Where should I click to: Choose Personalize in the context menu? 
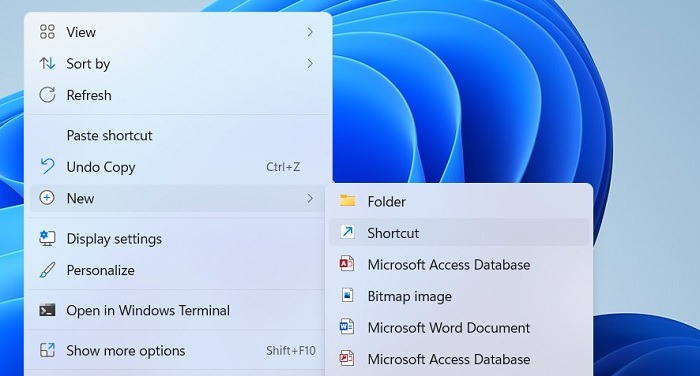pos(178,270)
